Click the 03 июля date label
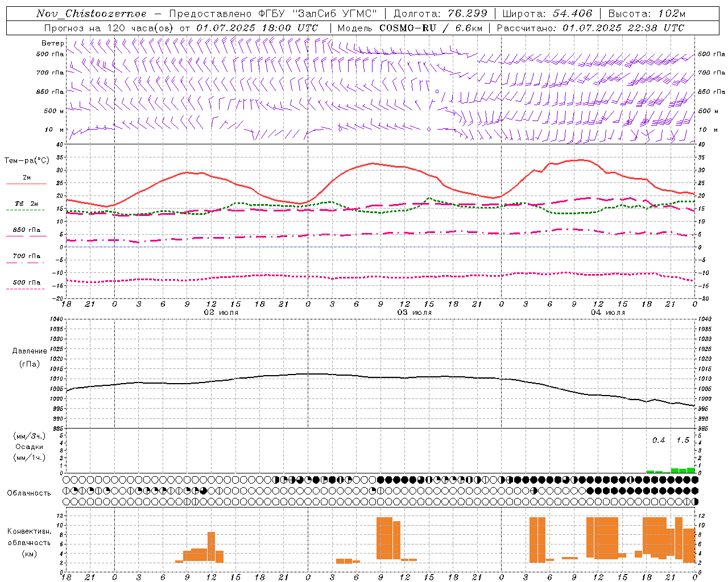Viewport: 728px width, 582px height. tap(414, 313)
